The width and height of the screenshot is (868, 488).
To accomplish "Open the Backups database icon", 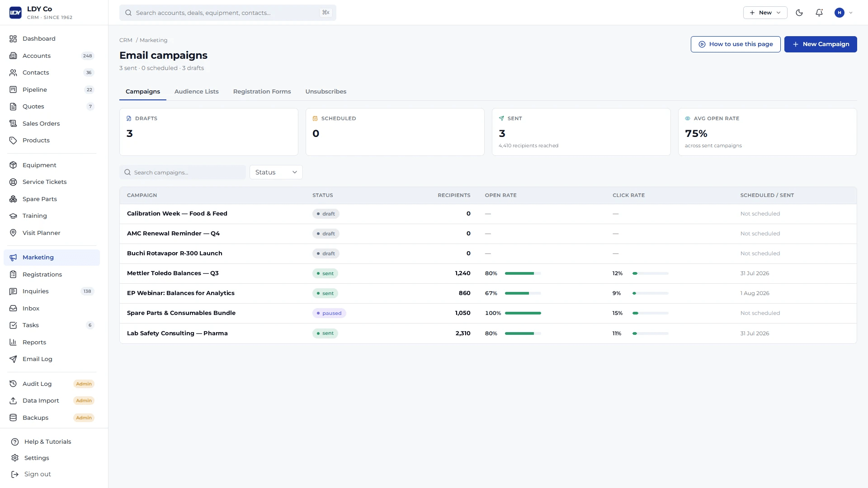I will click(x=13, y=418).
